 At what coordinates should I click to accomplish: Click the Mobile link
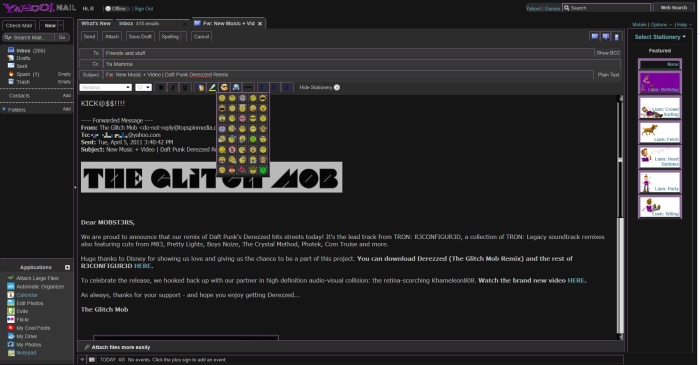point(639,25)
